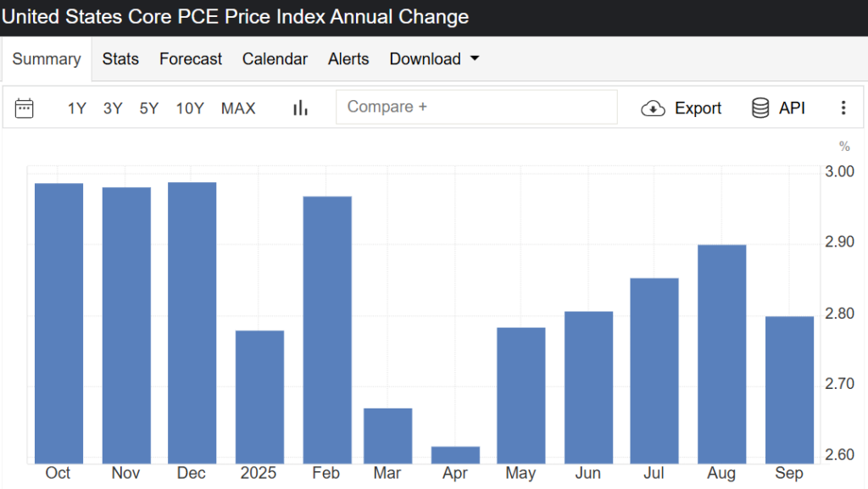Click the August bar in chart
Screen dimensions: 868x489
(x=722, y=353)
